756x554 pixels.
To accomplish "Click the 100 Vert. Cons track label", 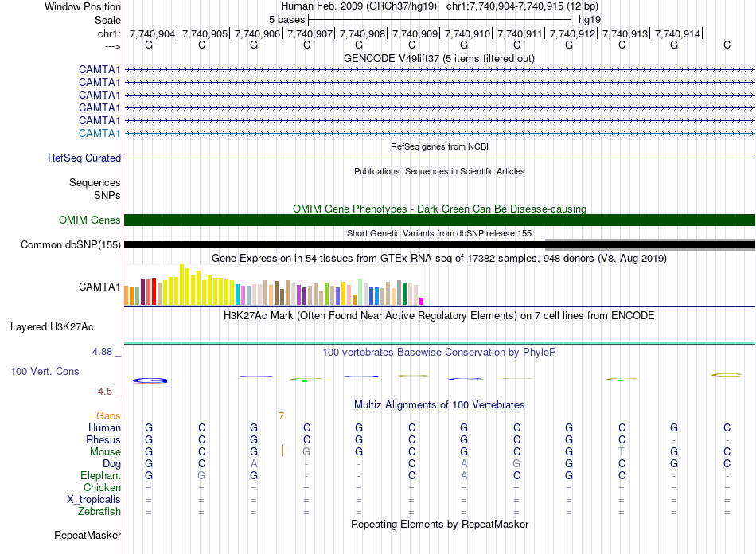I will [45, 371].
